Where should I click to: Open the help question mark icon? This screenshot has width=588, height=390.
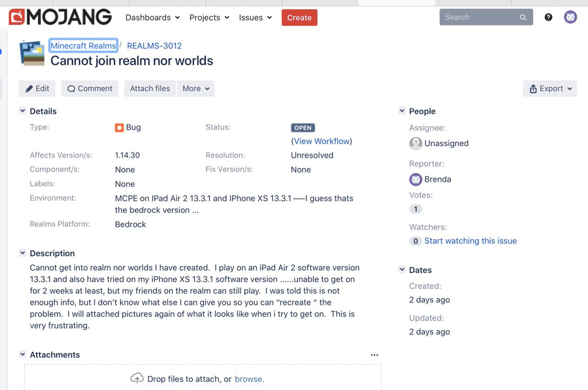pyautogui.click(x=549, y=17)
